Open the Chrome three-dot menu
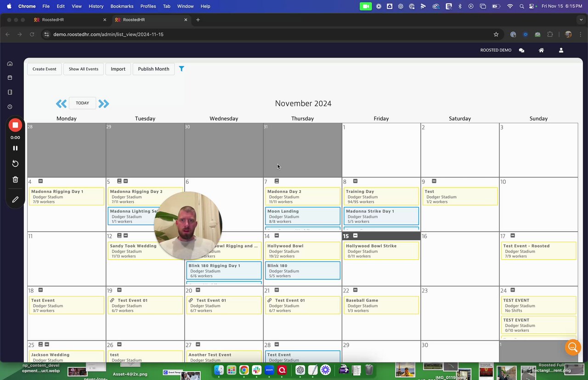This screenshot has height=380, width=588. [581, 34]
